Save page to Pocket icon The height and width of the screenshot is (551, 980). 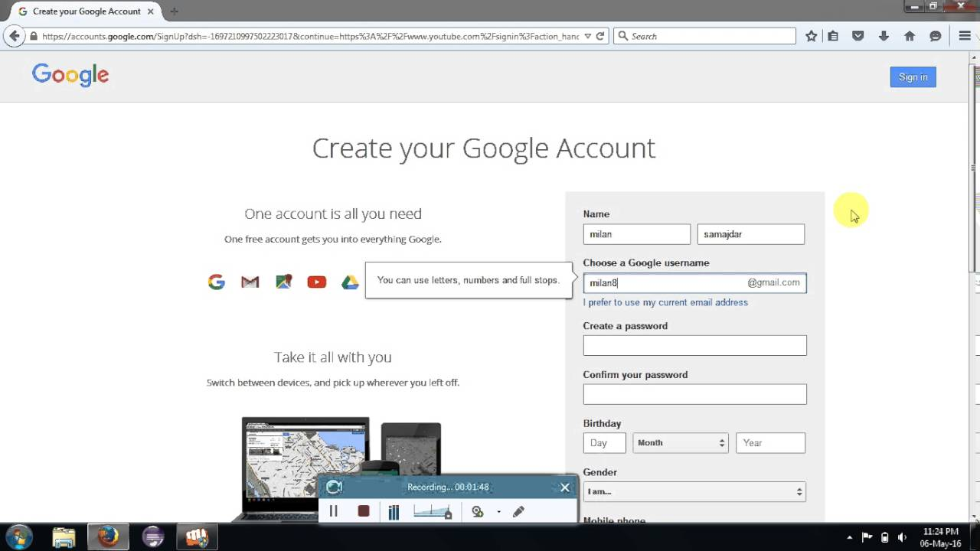click(858, 36)
